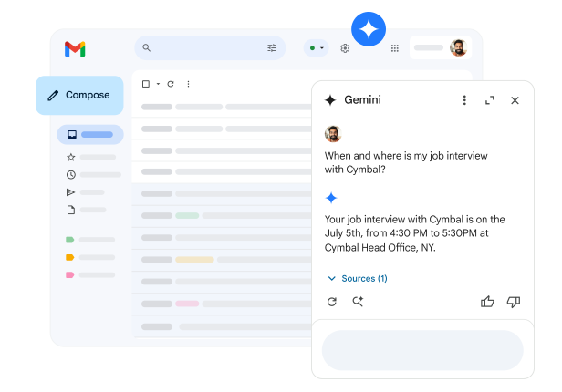562x392 pixels.
Task: Open Gemini panel more options
Action: click(464, 100)
